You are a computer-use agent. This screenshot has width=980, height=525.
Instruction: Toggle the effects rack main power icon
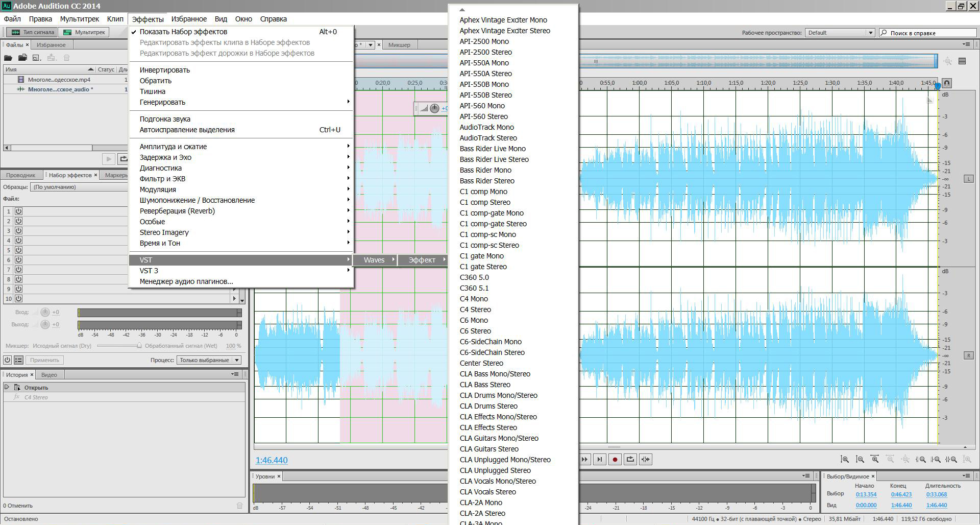point(8,360)
